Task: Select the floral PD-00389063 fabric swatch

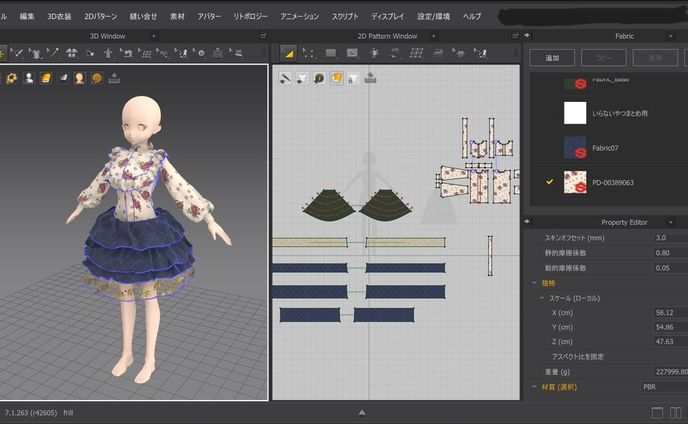Action: click(x=575, y=182)
